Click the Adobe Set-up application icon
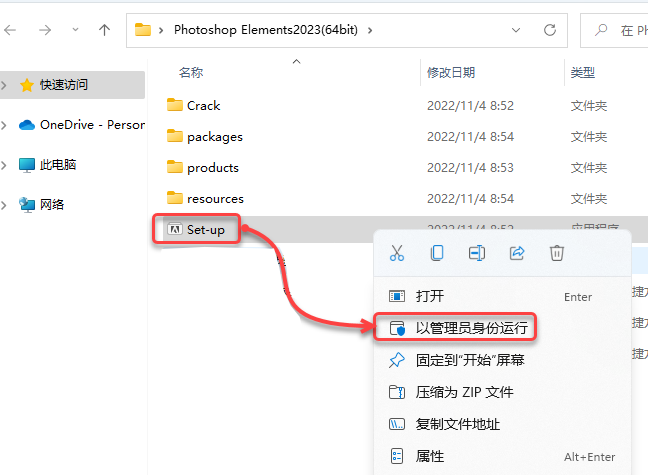Screen dimensions: 648x475 (174, 229)
